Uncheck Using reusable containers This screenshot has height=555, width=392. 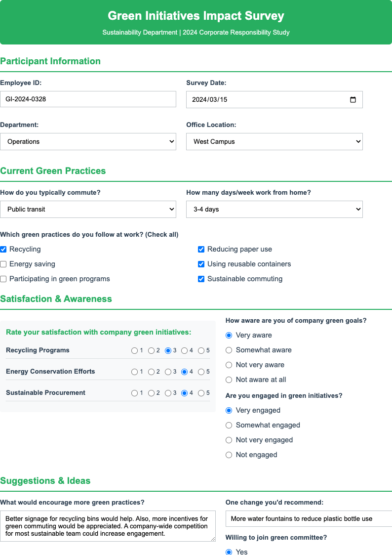pyautogui.click(x=201, y=264)
